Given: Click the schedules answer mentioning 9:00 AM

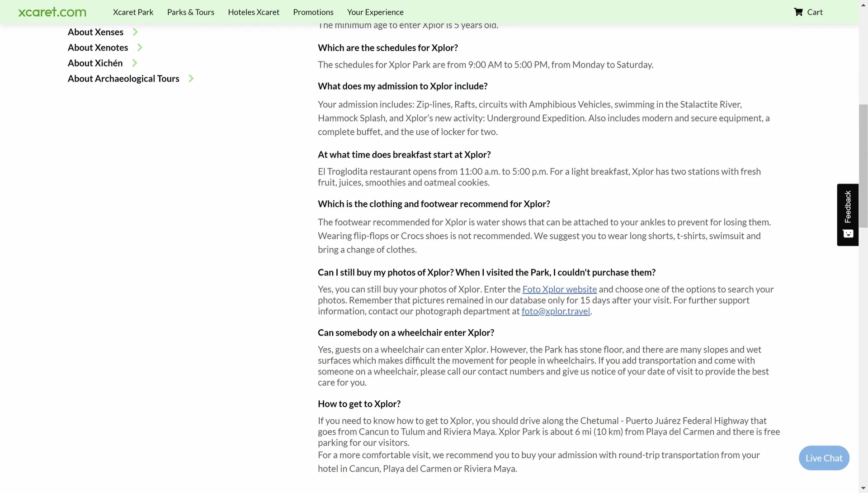Looking at the screenshot, I should pos(486,65).
